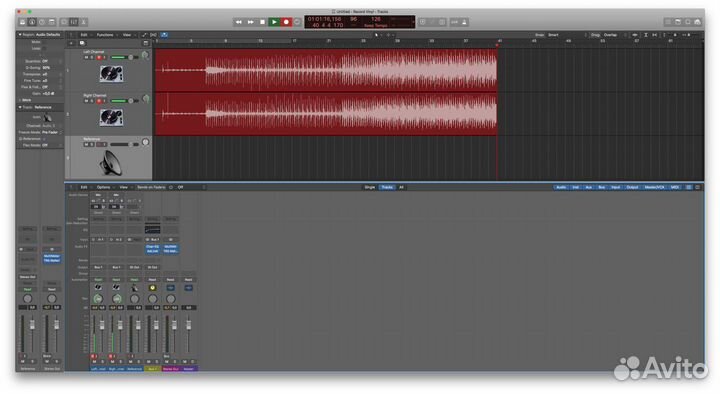Toggle the Inspector button in the control bar

[x=32, y=22]
